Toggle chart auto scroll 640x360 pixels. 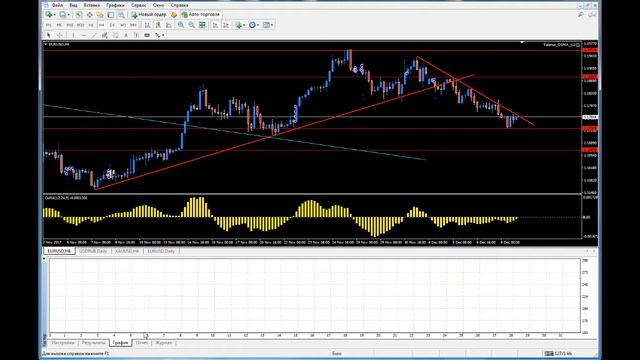tap(215, 25)
